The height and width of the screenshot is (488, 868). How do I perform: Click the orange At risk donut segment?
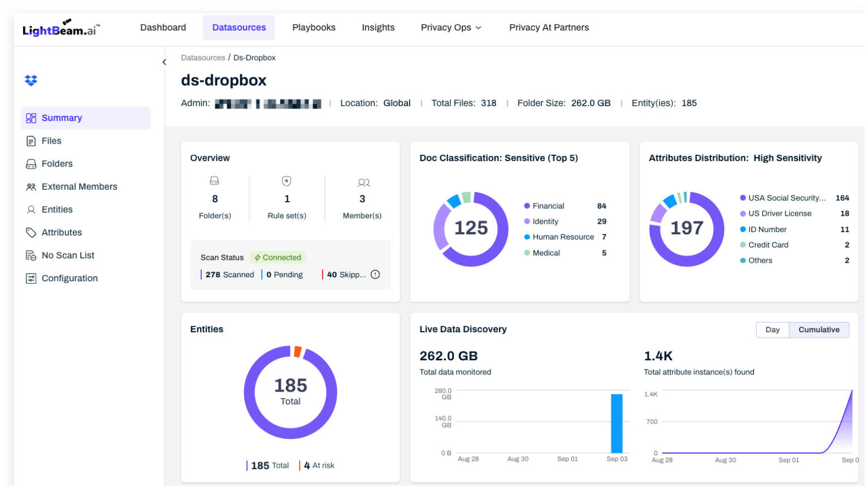(297, 351)
